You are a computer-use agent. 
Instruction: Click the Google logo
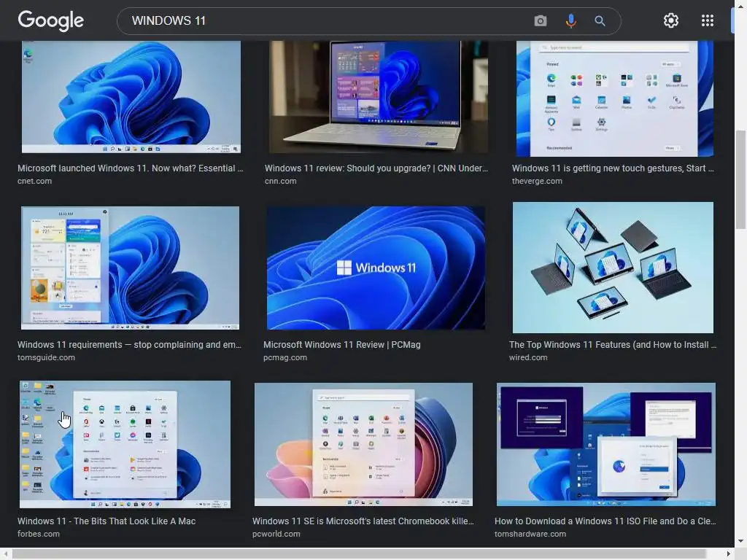pyautogui.click(x=51, y=20)
